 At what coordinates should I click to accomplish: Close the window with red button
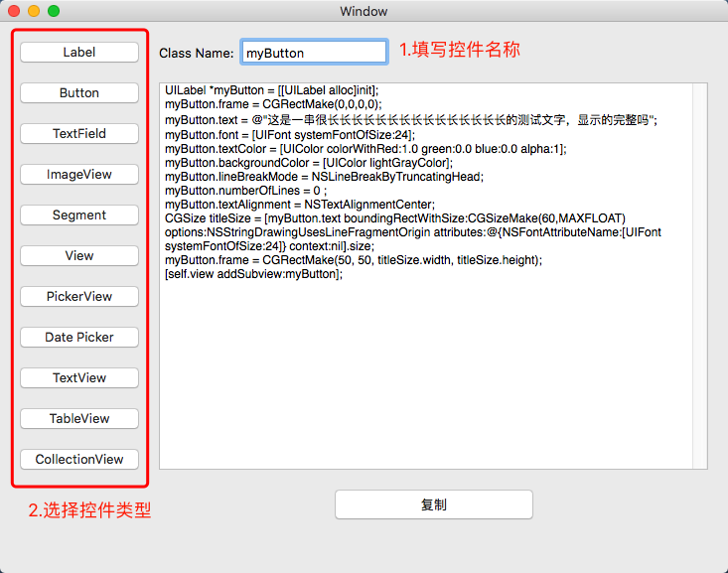(x=14, y=11)
